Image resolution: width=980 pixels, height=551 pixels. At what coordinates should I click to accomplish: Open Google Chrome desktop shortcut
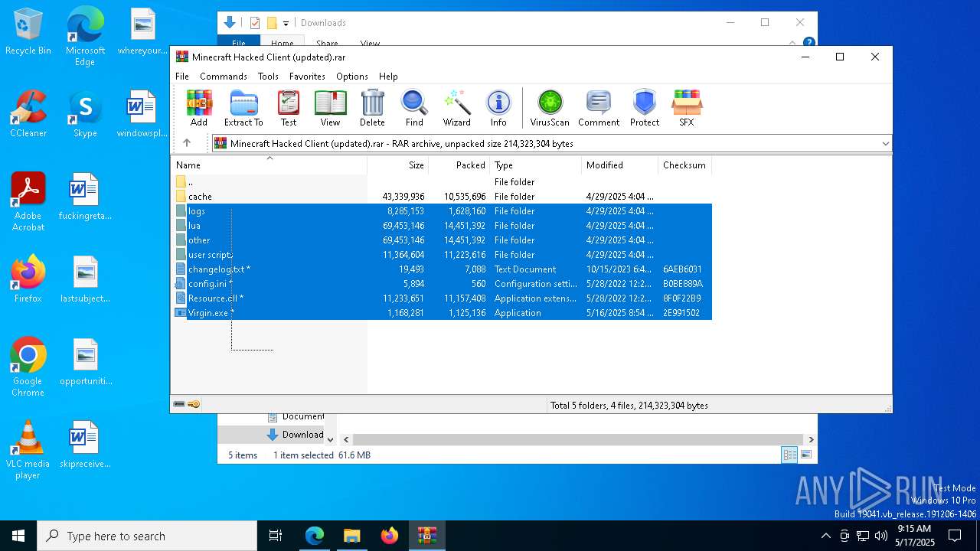coord(28,367)
